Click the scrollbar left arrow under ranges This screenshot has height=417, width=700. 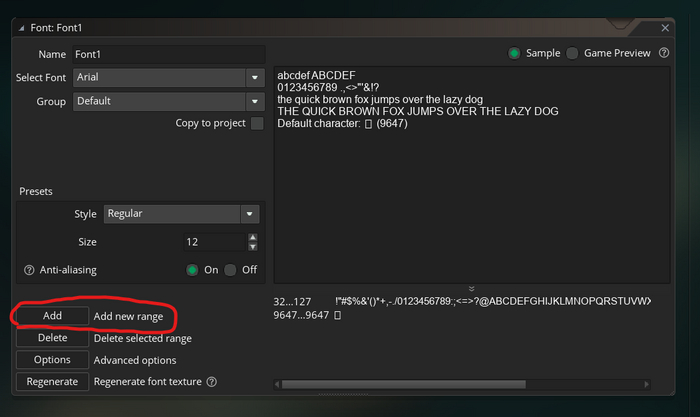[277, 384]
